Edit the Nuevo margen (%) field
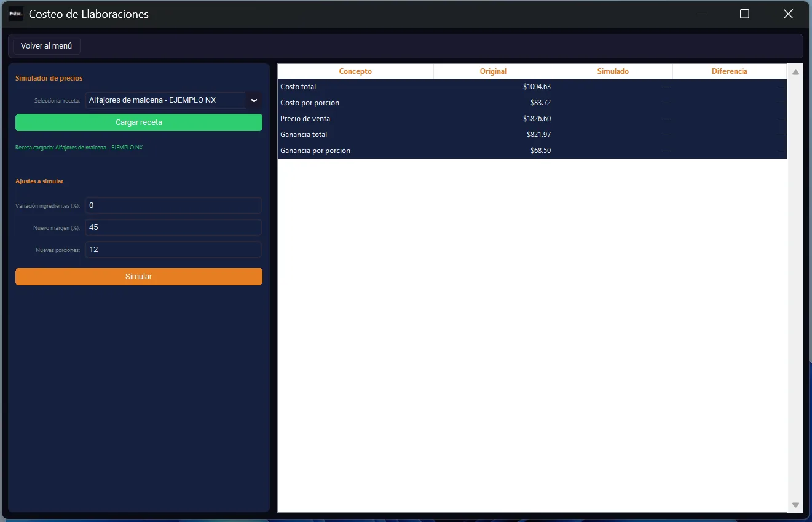 pyautogui.click(x=173, y=227)
